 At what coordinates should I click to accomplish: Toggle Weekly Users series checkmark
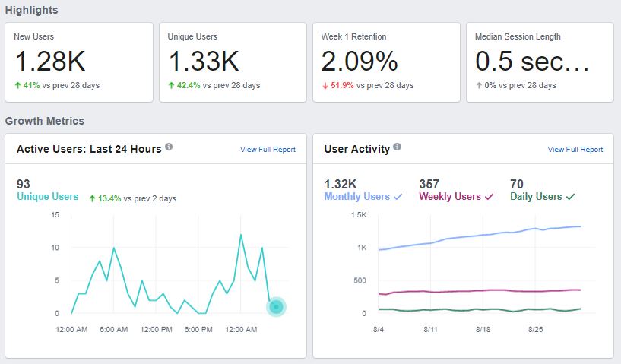(490, 197)
